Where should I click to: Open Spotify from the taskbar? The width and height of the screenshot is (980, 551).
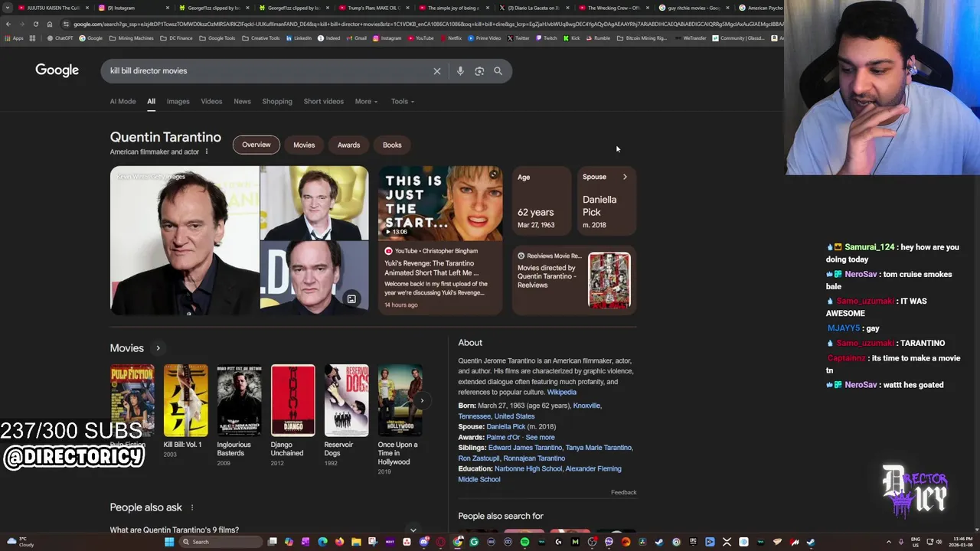(x=524, y=542)
